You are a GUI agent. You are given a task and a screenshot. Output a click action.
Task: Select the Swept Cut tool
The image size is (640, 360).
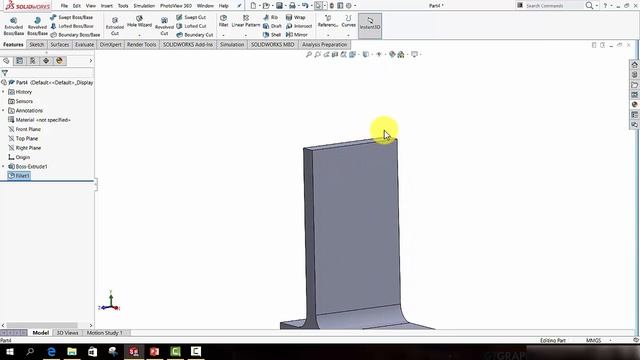pyautogui.click(x=191, y=18)
